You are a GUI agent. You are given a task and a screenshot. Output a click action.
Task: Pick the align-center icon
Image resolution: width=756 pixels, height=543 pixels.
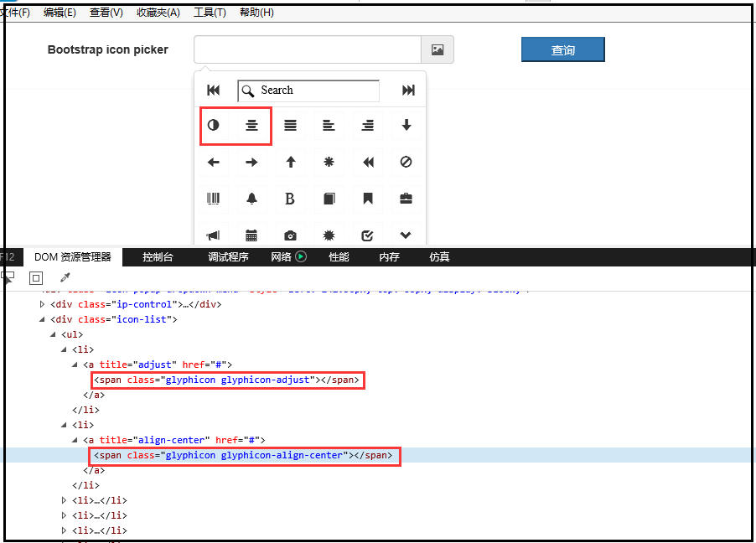tap(251, 126)
